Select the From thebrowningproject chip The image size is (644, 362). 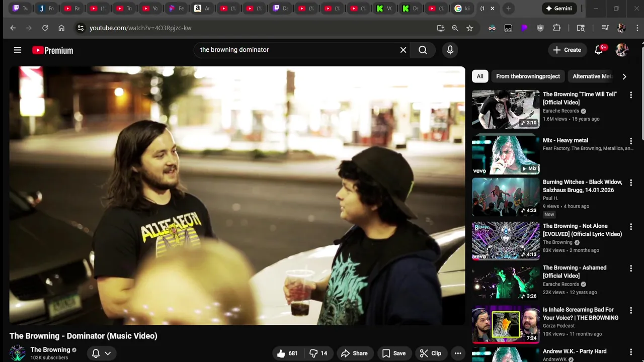528,76
